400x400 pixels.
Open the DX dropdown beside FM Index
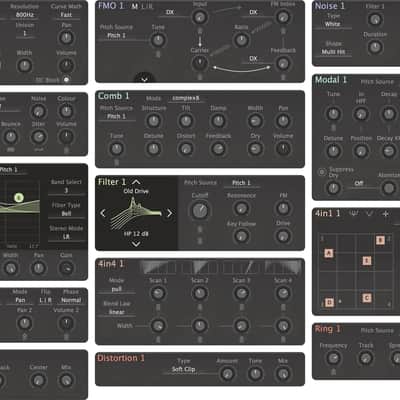[x=253, y=12]
